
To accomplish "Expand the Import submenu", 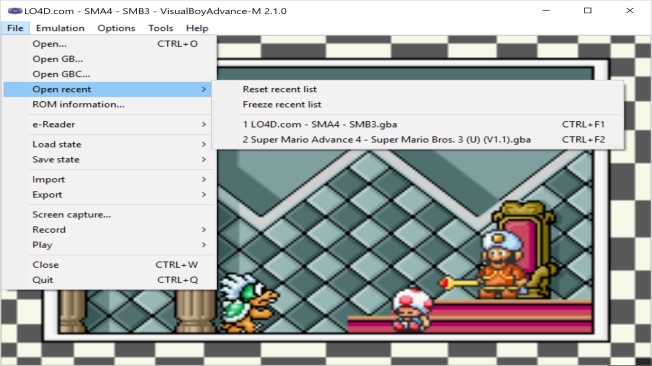I will pos(109,180).
